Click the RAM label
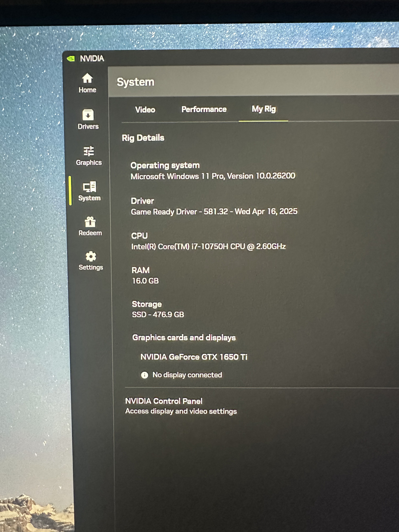This screenshot has width=399, height=532. [x=141, y=270]
